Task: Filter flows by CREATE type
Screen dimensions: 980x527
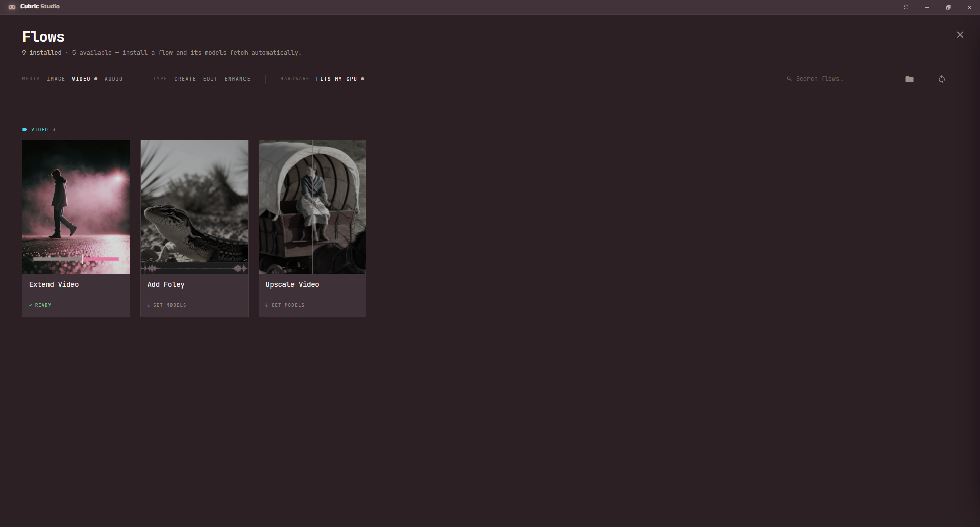Action: point(185,79)
